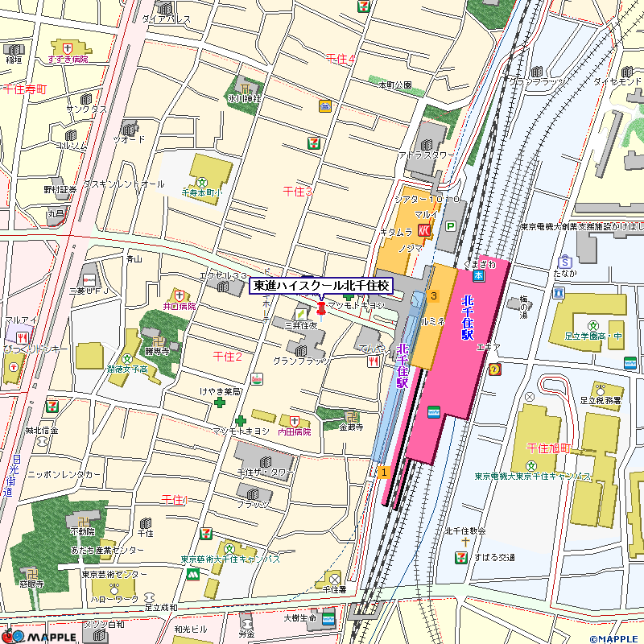Click the 7-Eleven icon above すばる交通
This screenshot has width=644, height=644.
coord(463,556)
